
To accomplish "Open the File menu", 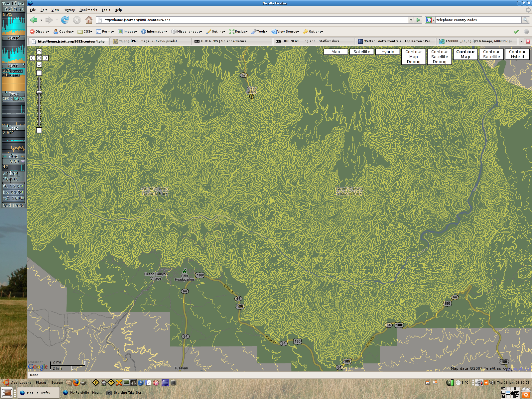I will click(x=33, y=10).
